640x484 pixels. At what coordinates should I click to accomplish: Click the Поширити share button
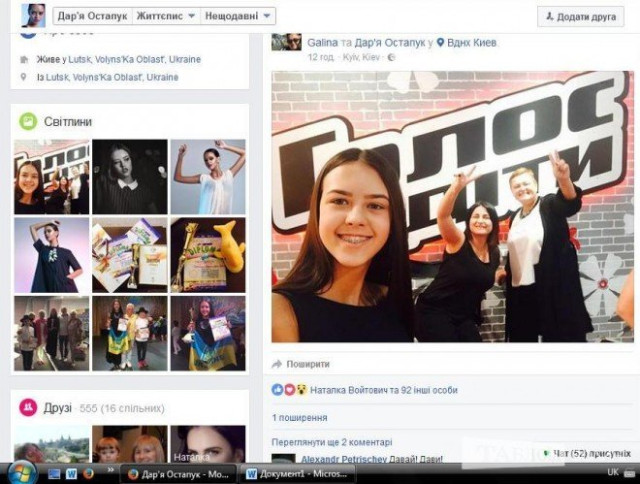(301, 364)
